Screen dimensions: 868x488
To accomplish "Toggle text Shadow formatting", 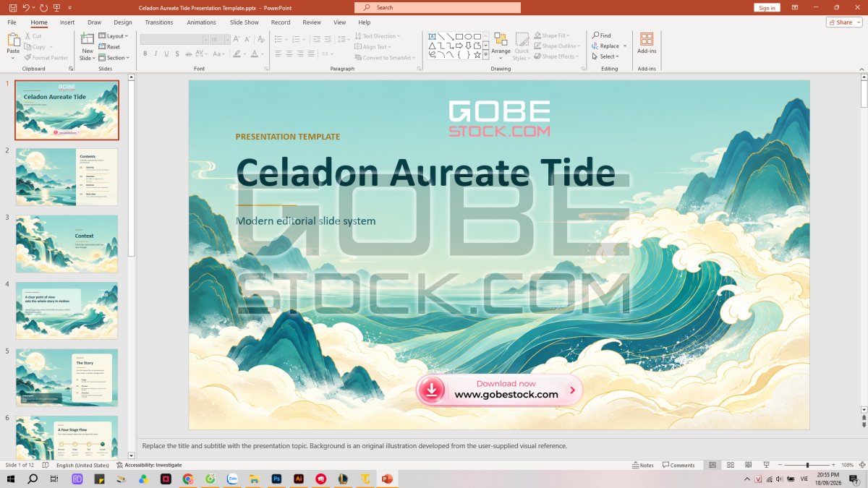I will click(x=178, y=53).
